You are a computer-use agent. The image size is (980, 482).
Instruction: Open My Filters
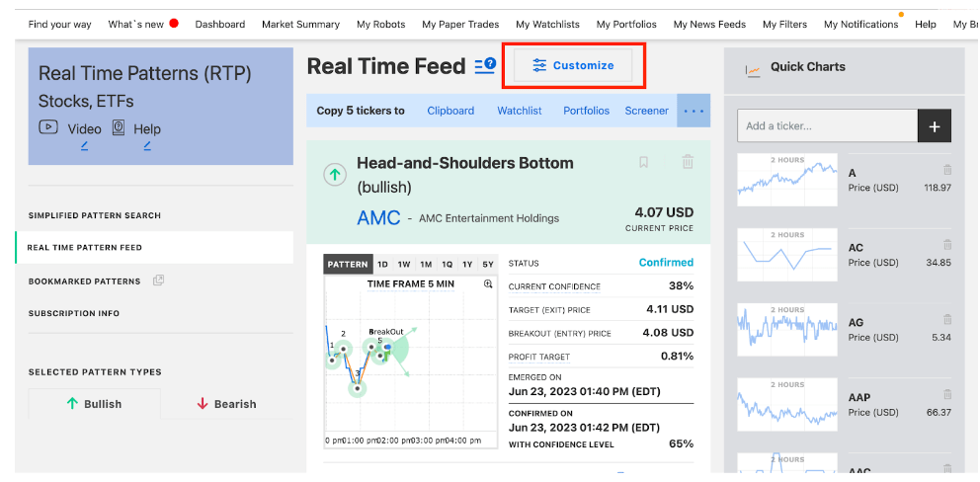point(785,25)
